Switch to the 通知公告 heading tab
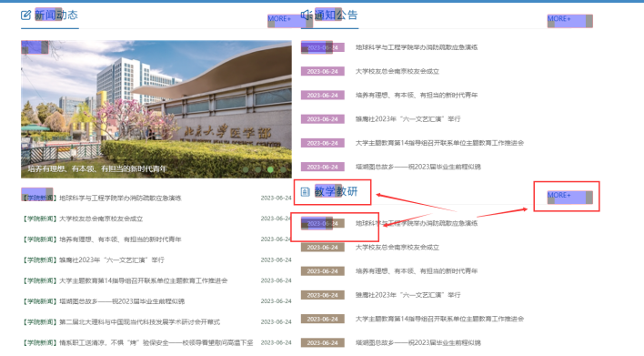Image resolution: width=644 pixels, height=356 pixels. coord(336,15)
